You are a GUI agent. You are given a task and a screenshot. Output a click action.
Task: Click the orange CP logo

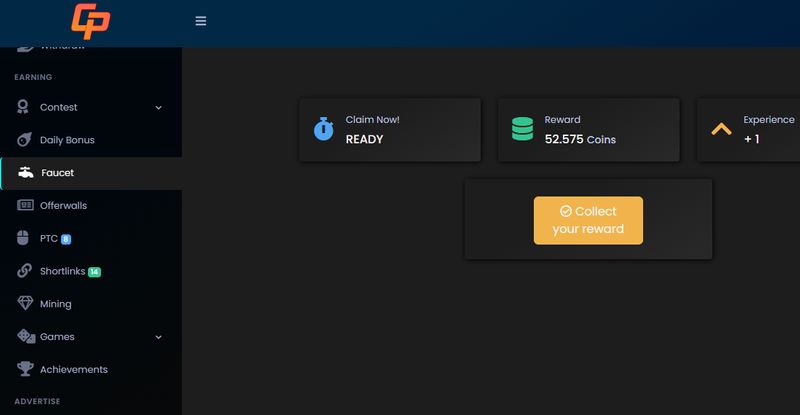coord(90,21)
